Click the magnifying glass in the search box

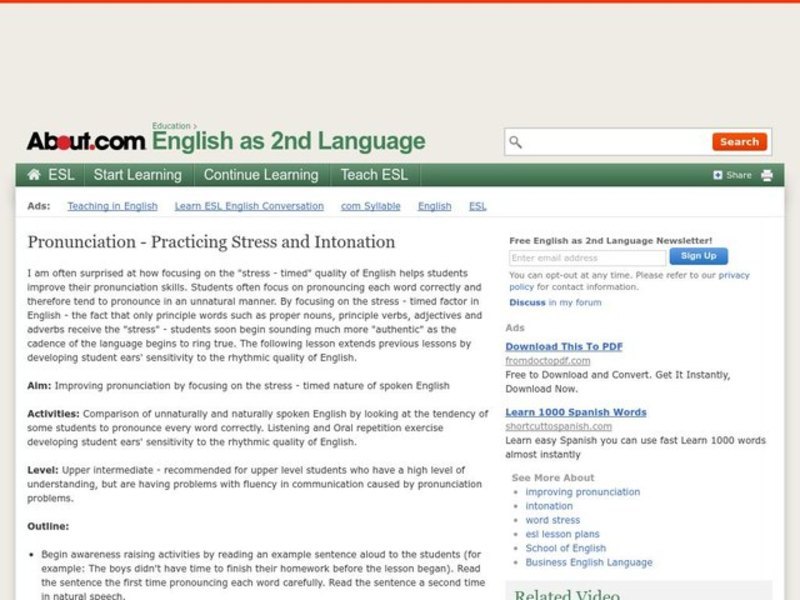click(513, 142)
